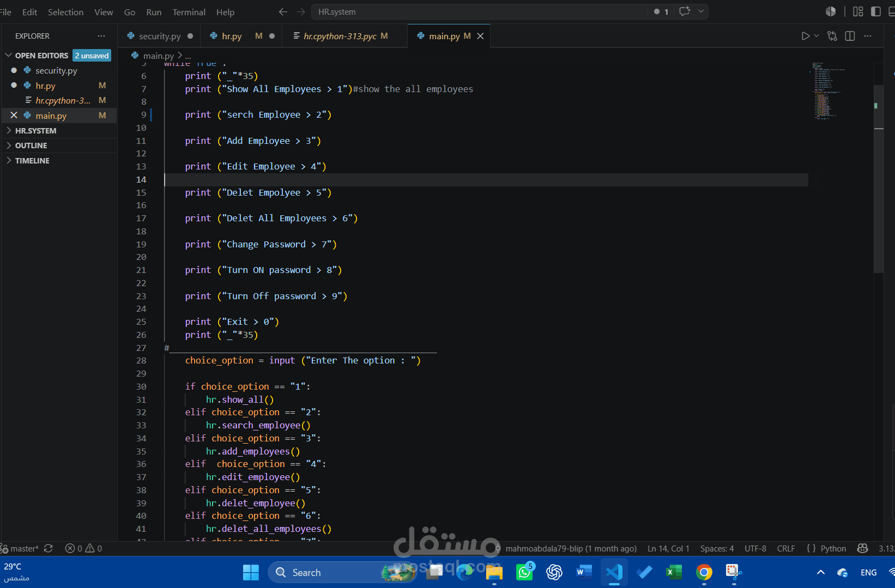Close the main.py editor tab
The height and width of the screenshot is (588, 895).
(480, 36)
